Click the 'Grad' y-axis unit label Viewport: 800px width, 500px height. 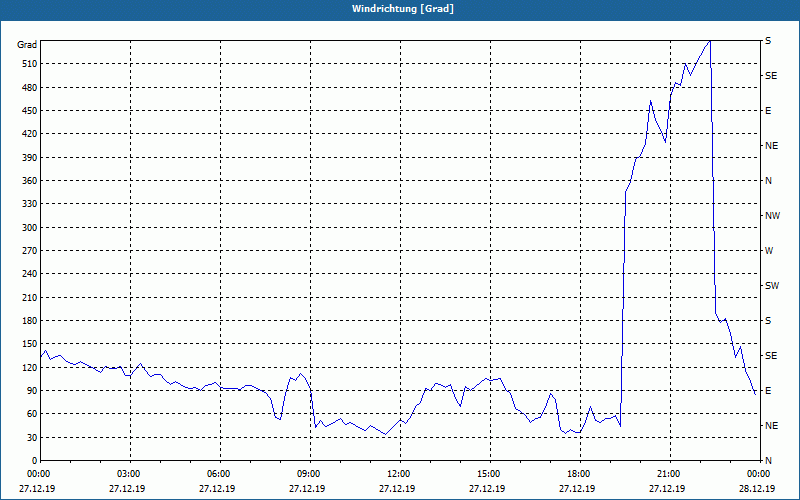pyautogui.click(x=27, y=45)
